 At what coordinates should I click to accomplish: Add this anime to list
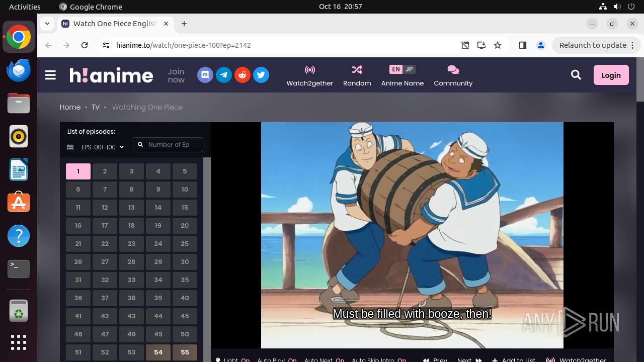tap(514, 360)
